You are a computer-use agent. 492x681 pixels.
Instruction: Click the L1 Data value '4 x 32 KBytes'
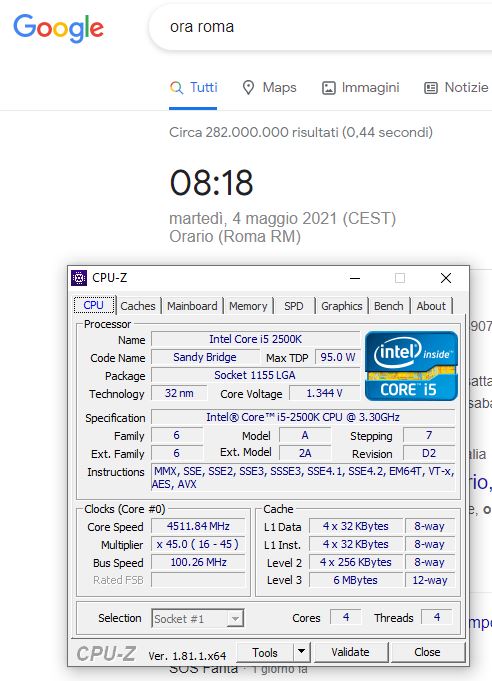pyautogui.click(x=356, y=526)
